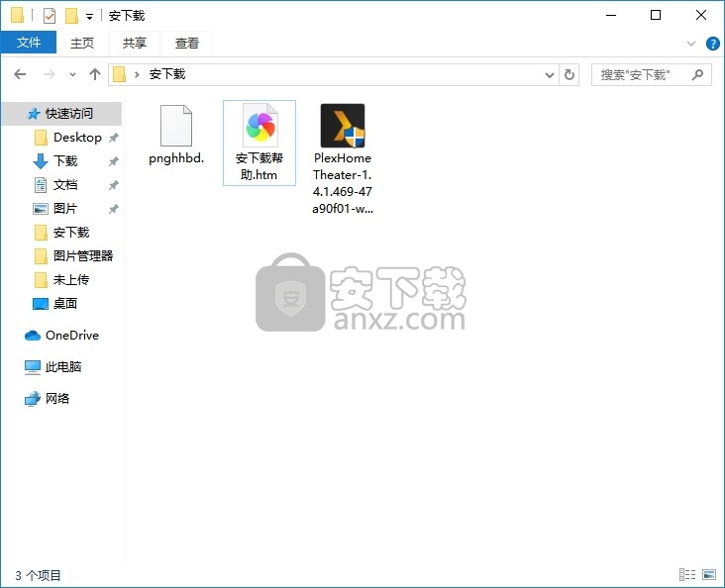Refresh the current folder
The width and height of the screenshot is (725, 588).
570,74
